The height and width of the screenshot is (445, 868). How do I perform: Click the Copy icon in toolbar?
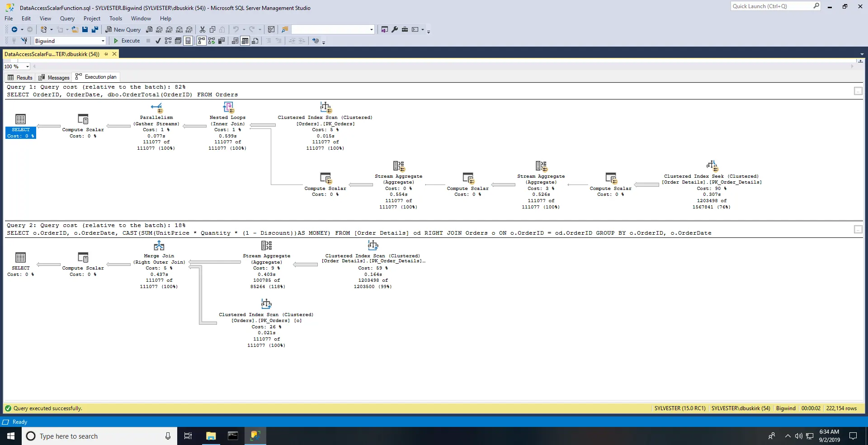(212, 29)
